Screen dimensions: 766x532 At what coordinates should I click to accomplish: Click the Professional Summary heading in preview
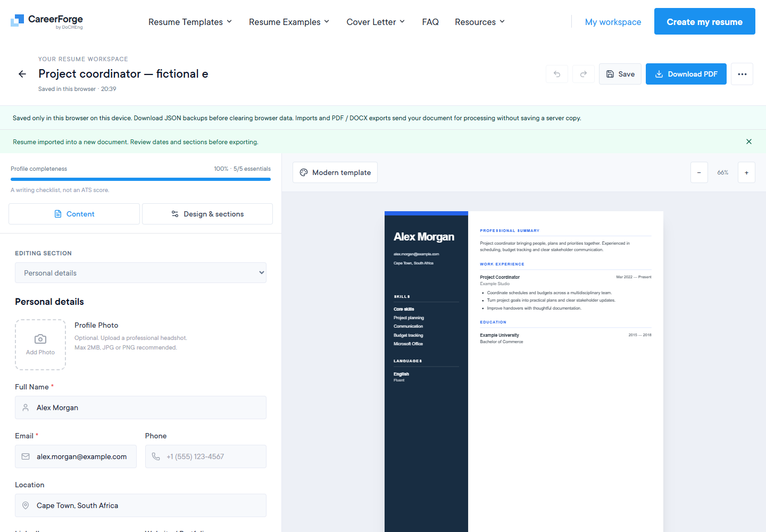point(510,231)
